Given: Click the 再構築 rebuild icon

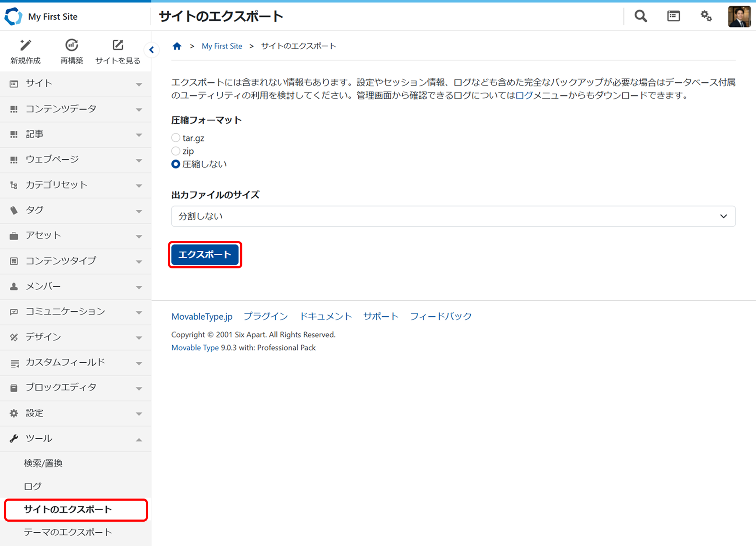Looking at the screenshot, I should [x=72, y=45].
